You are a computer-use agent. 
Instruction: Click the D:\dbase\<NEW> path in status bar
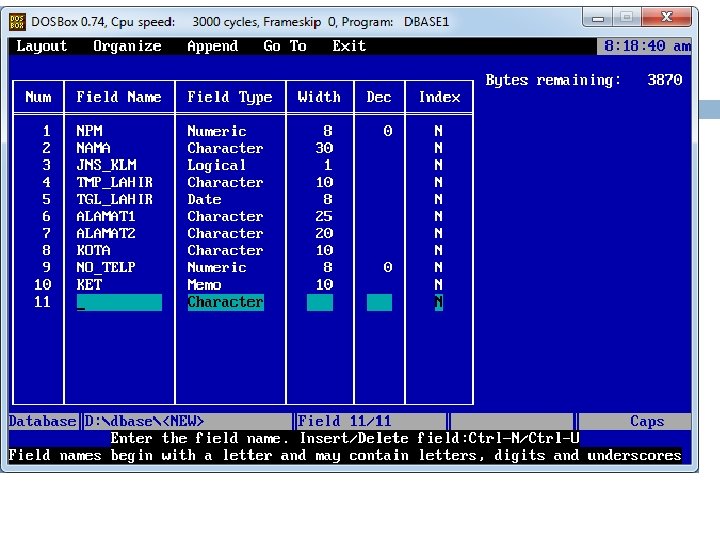pyautogui.click(x=144, y=421)
